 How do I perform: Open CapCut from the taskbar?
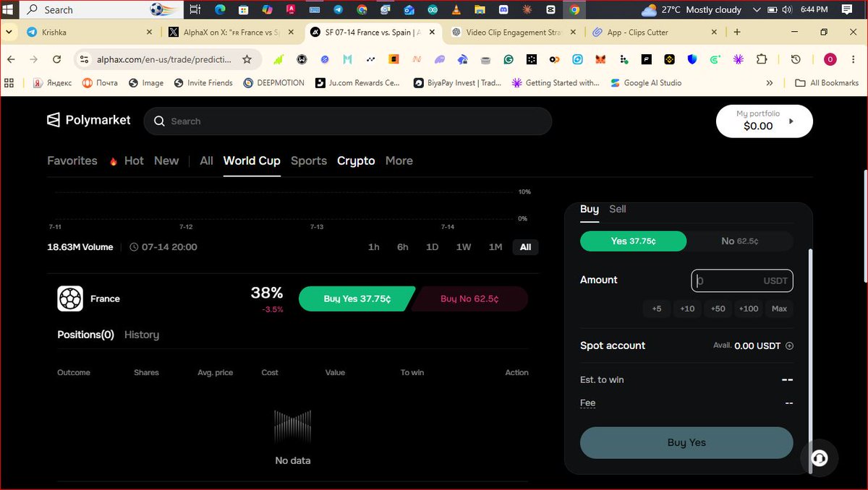coord(551,10)
